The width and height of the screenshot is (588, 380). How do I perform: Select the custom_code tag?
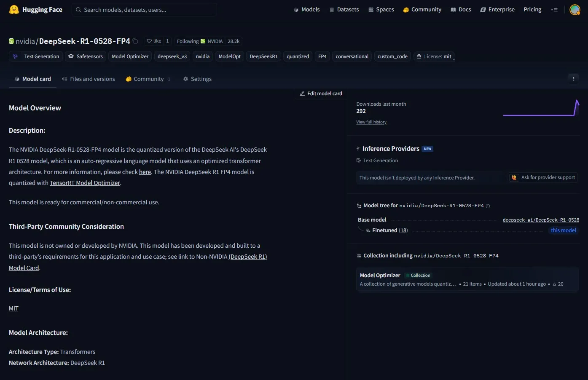coord(392,56)
